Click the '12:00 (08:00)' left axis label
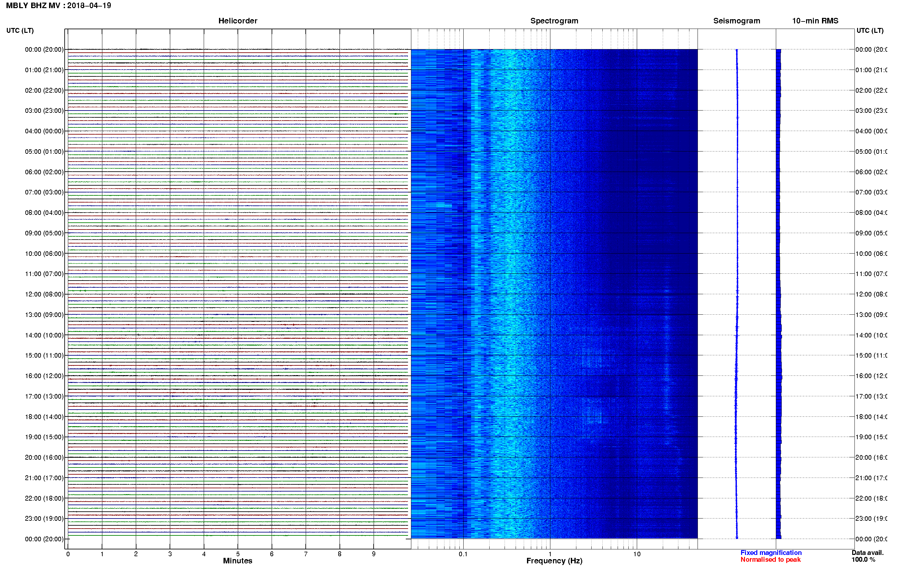Image resolution: width=924 pixels, height=578 pixels. pyautogui.click(x=44, y=294)
